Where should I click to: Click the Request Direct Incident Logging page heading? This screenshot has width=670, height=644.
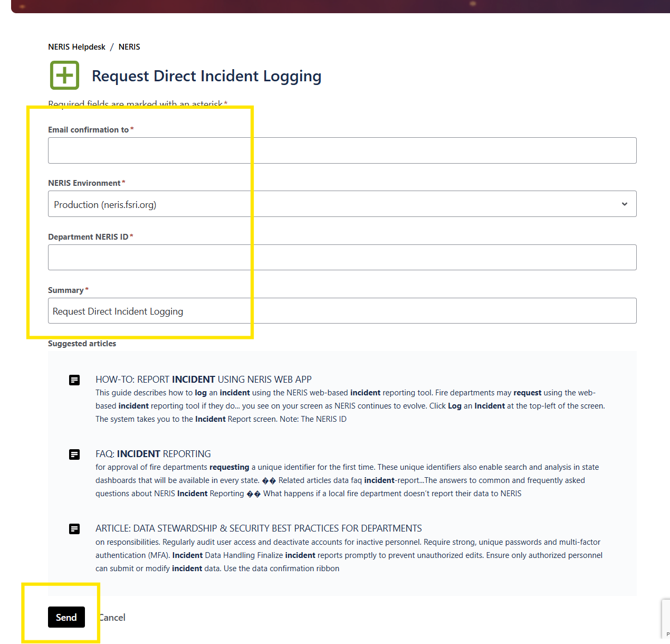[206, 76]
